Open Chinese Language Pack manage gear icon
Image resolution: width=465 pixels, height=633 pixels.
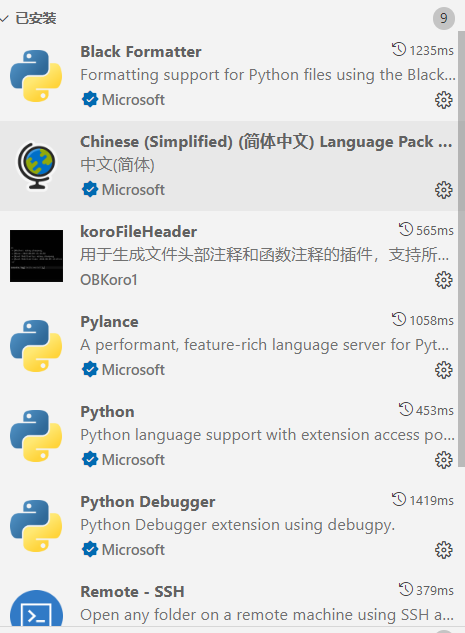444,190
